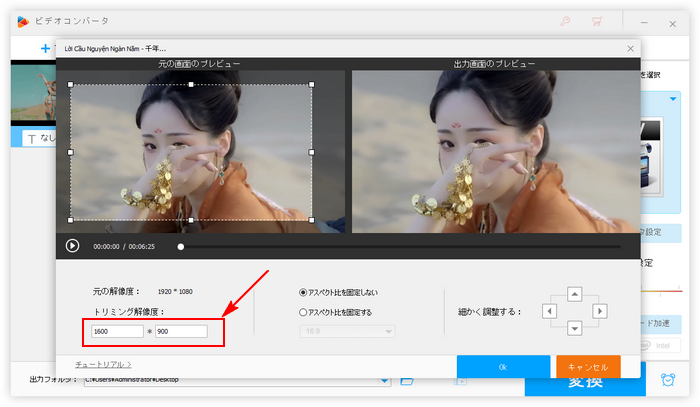The image size is (700, 407).
Task: Click the "出力画面のプレビュー" header label
Action: pos(494,64)
